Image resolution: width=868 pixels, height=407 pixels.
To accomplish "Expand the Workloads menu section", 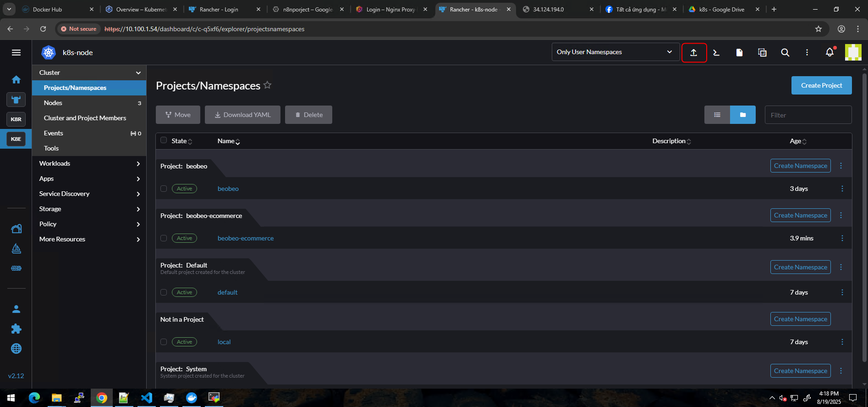I will (89, 164).
